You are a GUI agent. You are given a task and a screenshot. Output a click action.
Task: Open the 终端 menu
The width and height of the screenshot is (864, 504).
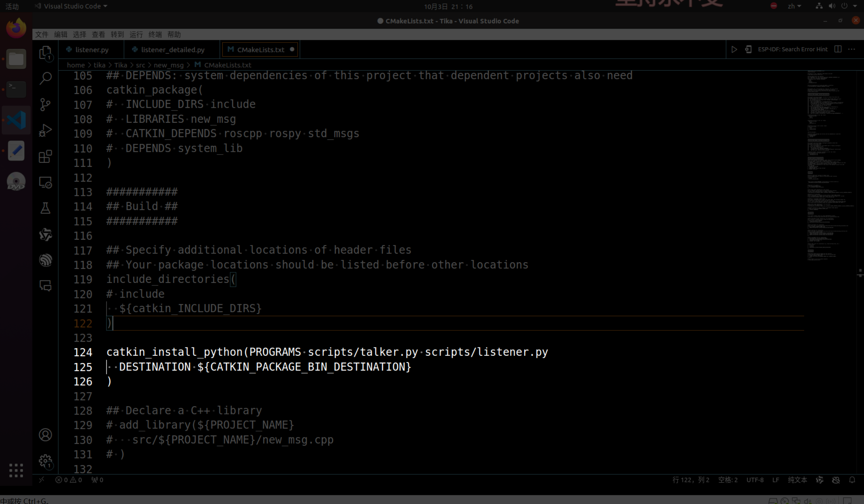tap(155, 34)
